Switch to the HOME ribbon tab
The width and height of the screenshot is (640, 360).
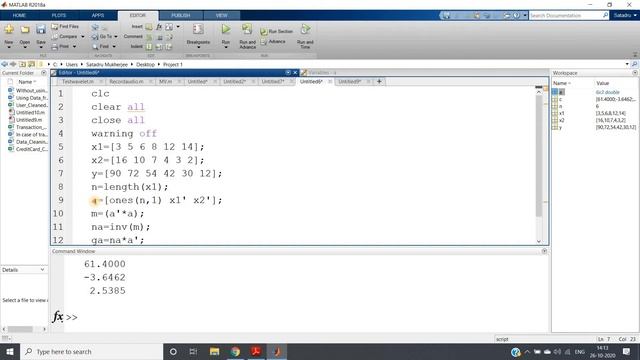point(19,16)
